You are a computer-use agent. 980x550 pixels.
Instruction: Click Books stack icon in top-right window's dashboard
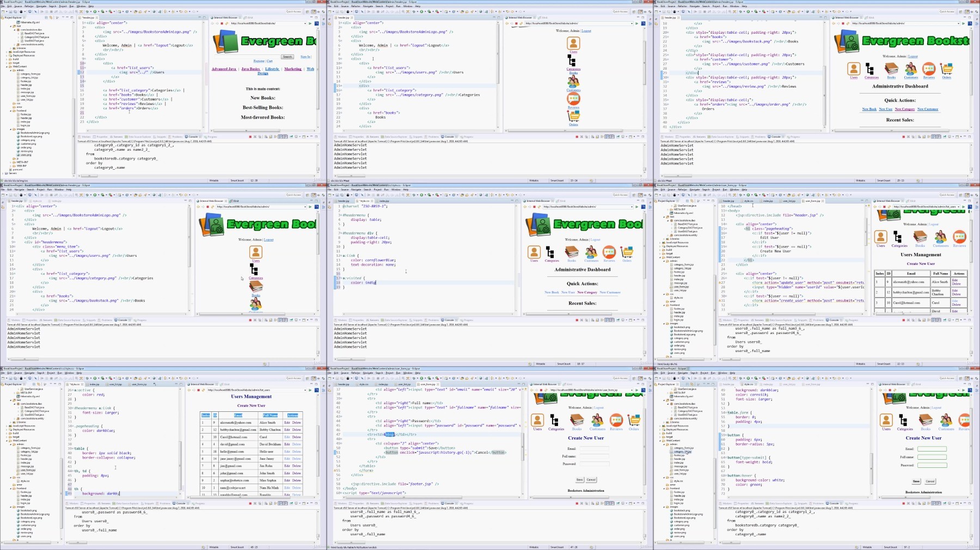[x=891, y=69]
